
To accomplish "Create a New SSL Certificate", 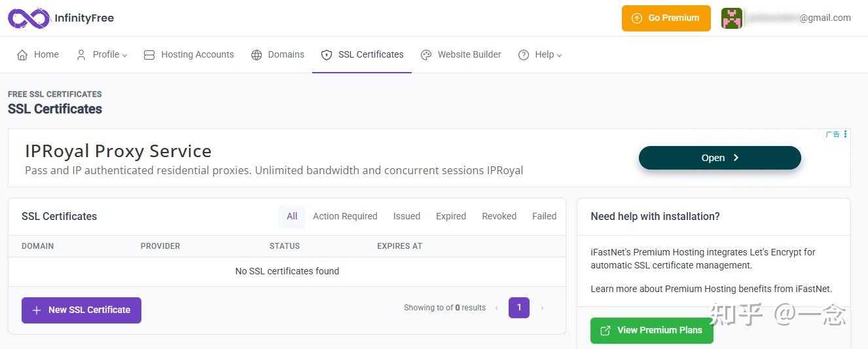I will click(x=81, y=310).
